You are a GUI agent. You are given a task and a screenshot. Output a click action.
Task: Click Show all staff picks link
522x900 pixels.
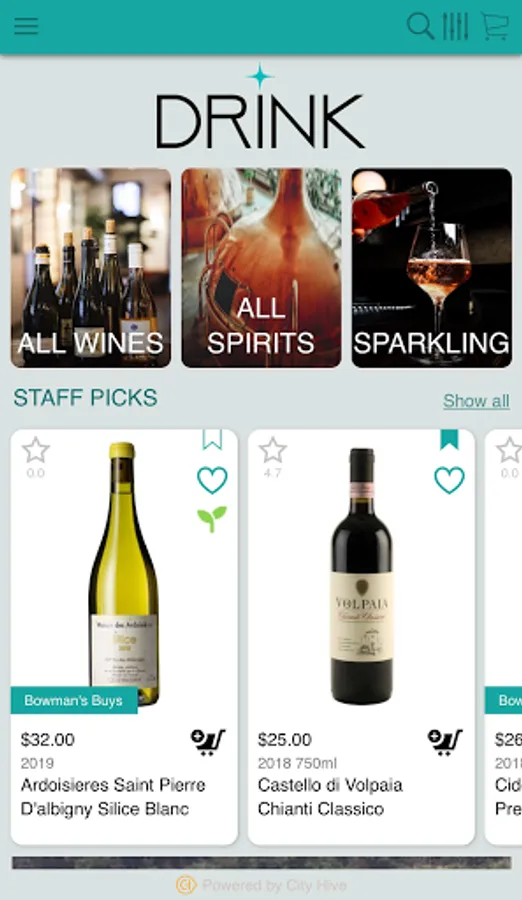click(476, 401)
